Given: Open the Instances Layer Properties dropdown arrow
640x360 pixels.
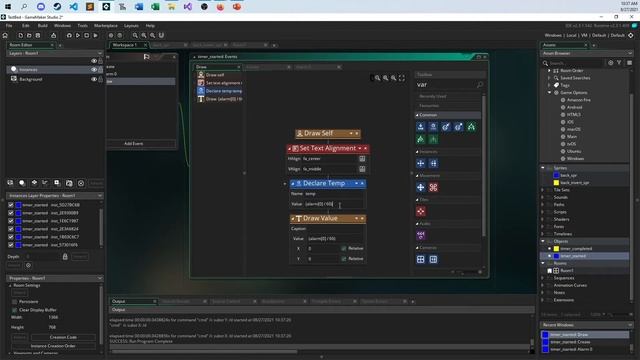Looking at the screenshot, I should 100,196.
